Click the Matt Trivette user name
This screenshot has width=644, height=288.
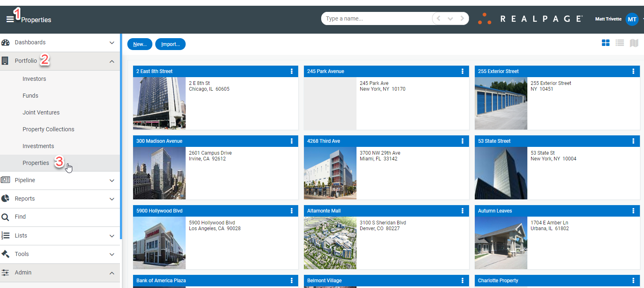click(x=608, y=19)
